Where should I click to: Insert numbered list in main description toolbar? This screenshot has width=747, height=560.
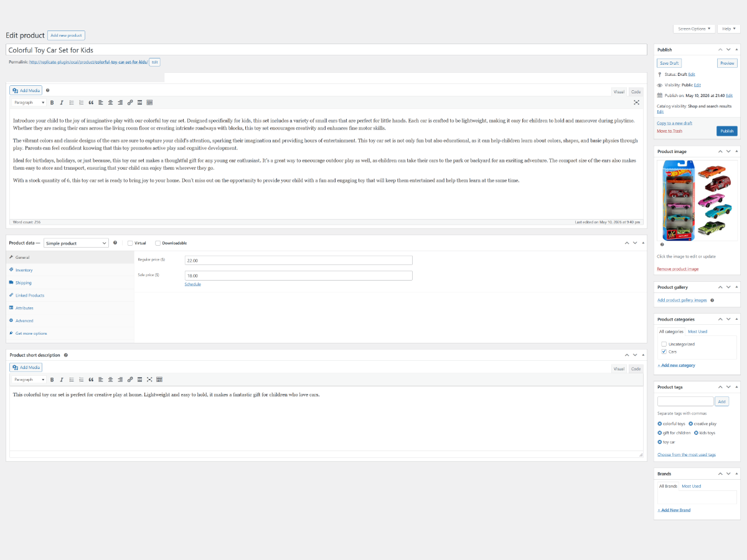[81, 102]
